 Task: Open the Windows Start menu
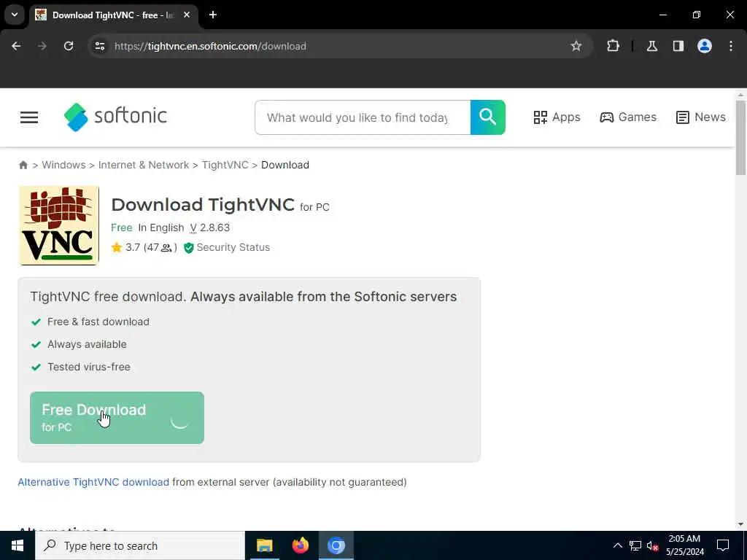tap(18, 545)
